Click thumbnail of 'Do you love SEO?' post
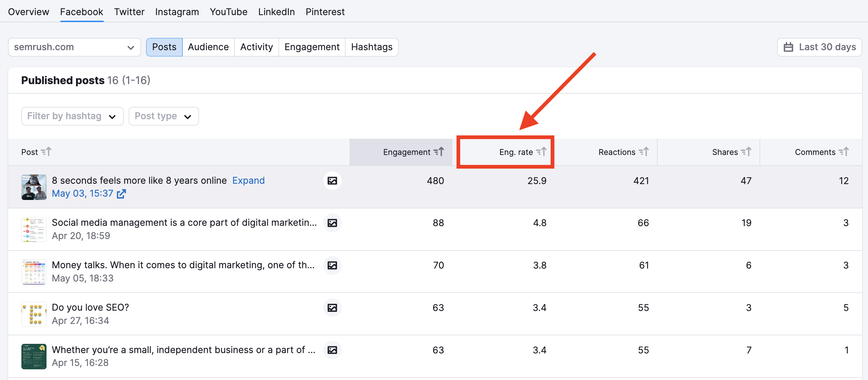 (34, 314)
